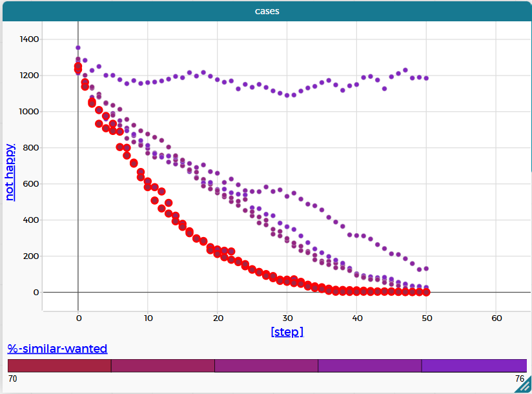Viewport: 532px width, 394px height.
Task: Select the first (reddest) legend color segment
Action: coord(59,366)
